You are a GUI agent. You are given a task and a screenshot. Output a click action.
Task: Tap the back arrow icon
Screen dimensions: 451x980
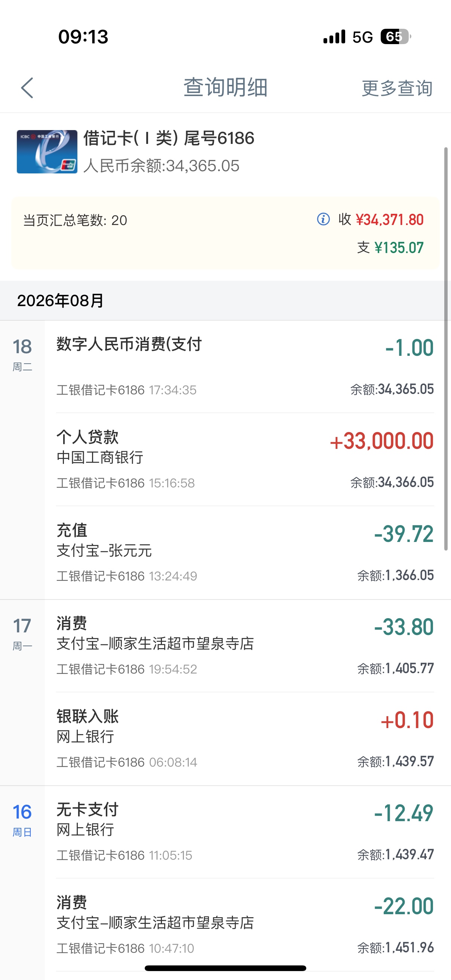[27, 88]
